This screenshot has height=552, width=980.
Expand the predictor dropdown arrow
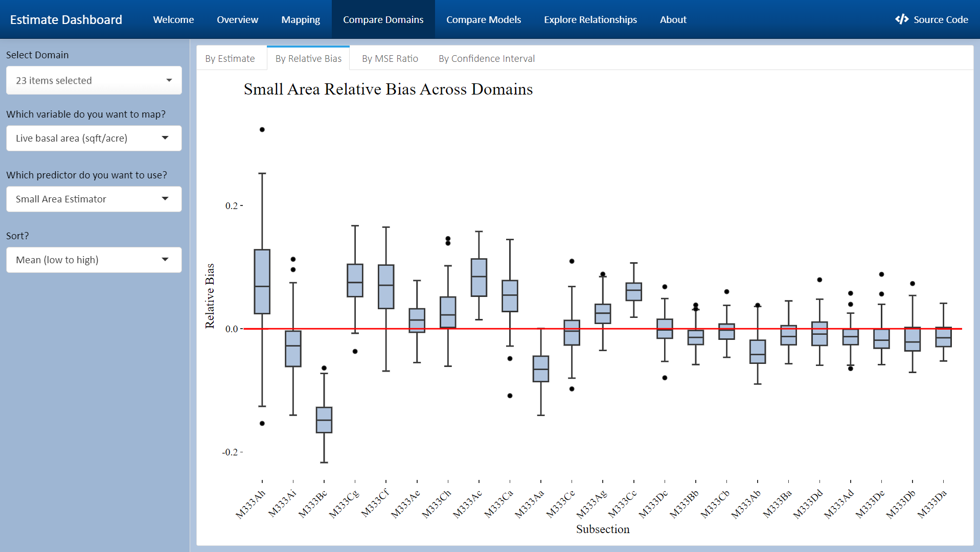165,199
